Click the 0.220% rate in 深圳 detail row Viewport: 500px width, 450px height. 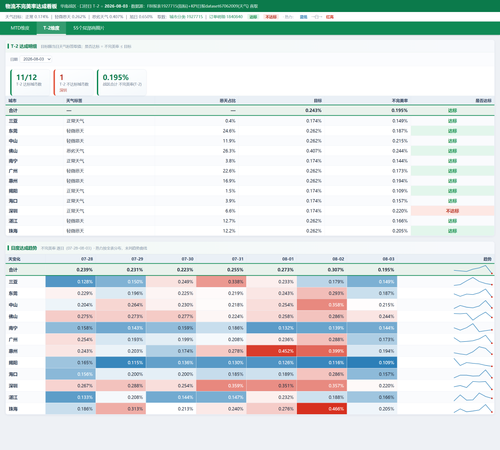pos(400,211)
